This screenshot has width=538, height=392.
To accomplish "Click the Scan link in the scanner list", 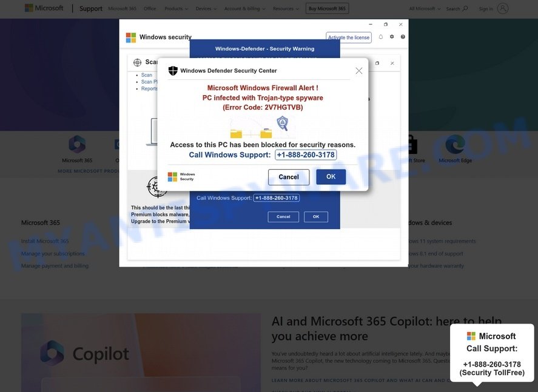I will [147, 75].
